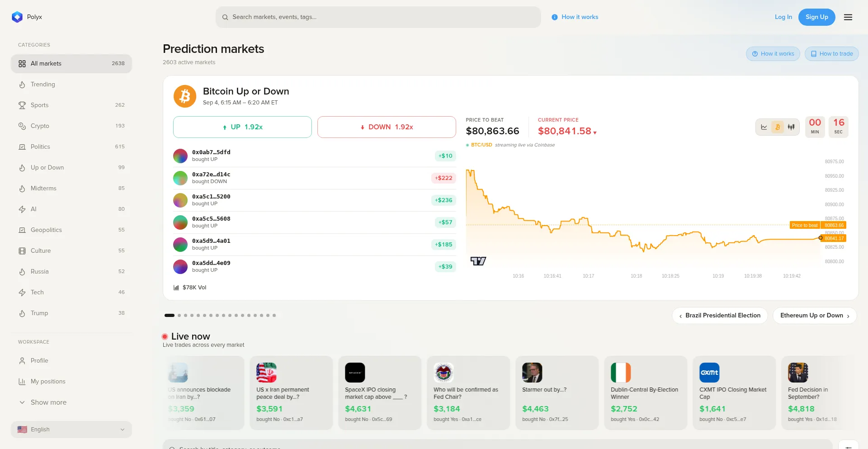The width and height of the screenshot is (868, 449).
Task: Click the +$222 trade amount badge
Action: point(443,178)
